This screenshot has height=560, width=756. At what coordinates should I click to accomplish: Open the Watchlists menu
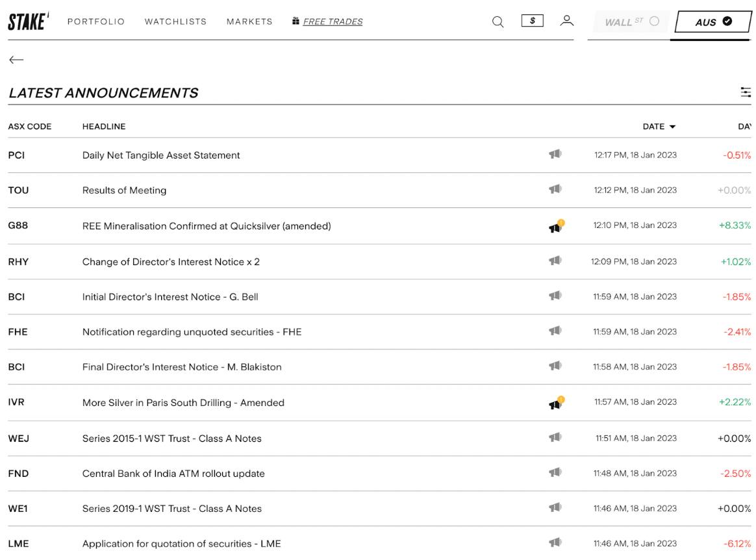175,21
